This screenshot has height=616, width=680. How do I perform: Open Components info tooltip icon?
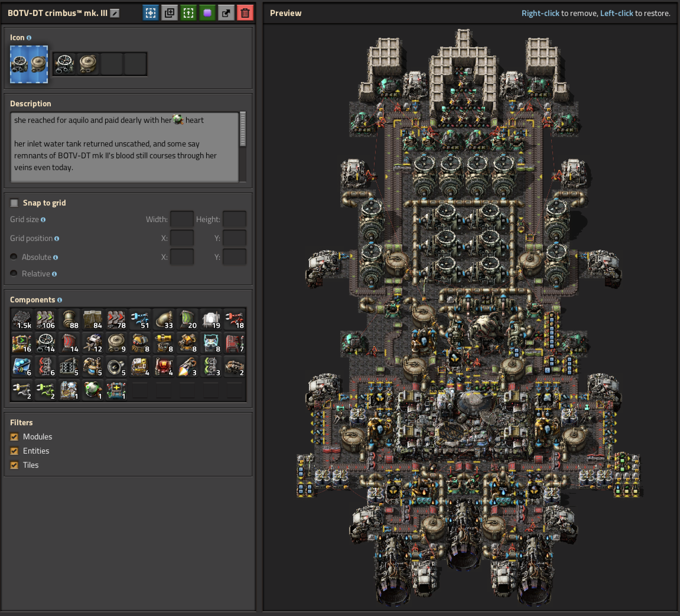(x=60, y=300)
